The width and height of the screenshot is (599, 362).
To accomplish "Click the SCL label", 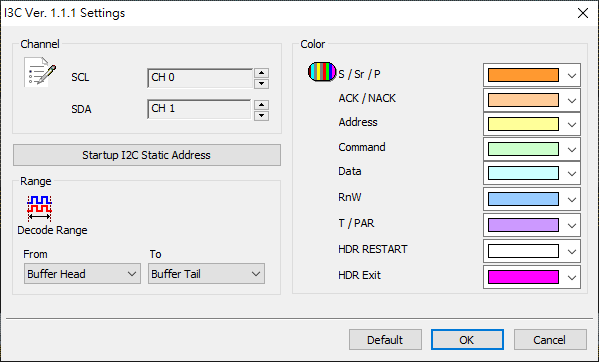I will (80, 78).
